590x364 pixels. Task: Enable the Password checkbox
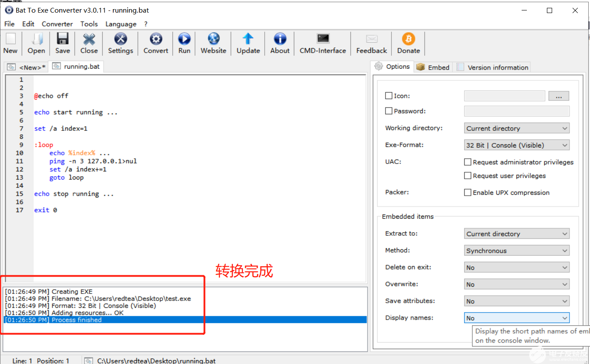point(389,111)
